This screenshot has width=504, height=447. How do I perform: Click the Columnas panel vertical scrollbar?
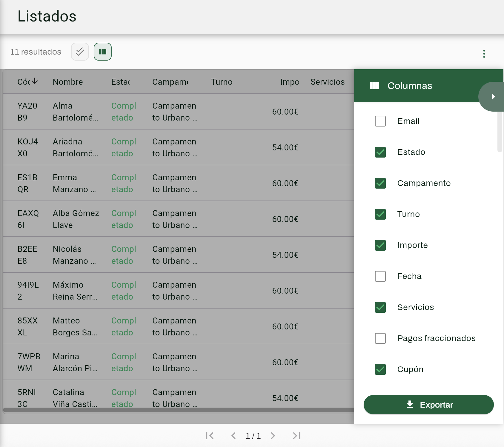(500, 131)
